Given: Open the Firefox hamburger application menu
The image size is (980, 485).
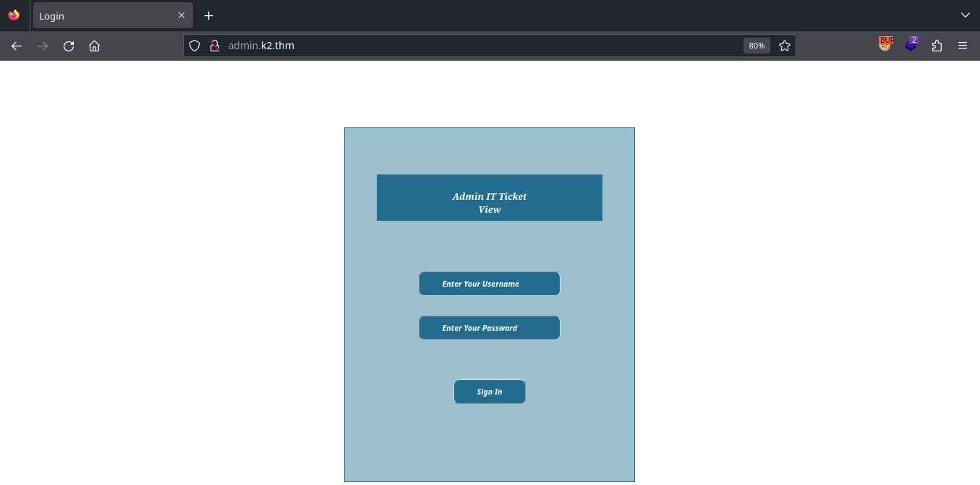Looking at the screenshot, I should (962, 46).
